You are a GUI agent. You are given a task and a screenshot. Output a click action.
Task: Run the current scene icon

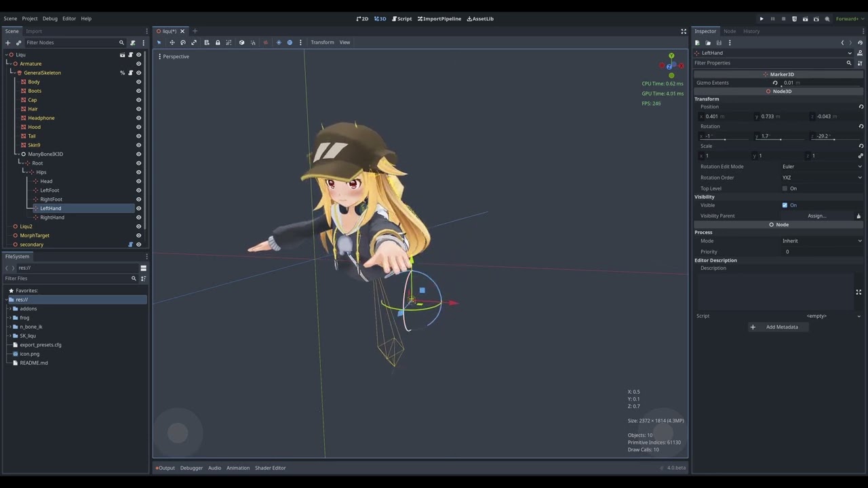pos(805,19)
